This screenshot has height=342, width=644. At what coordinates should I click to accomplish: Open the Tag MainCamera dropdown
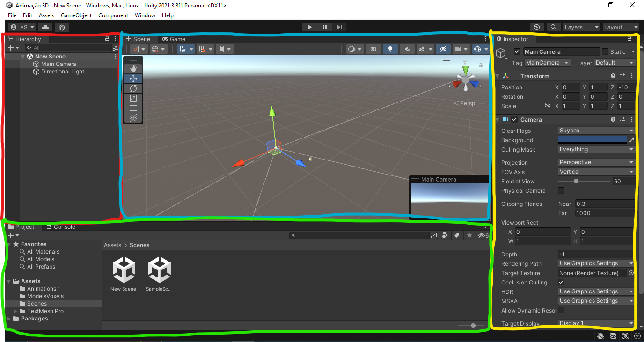click(x=547, y=63)
